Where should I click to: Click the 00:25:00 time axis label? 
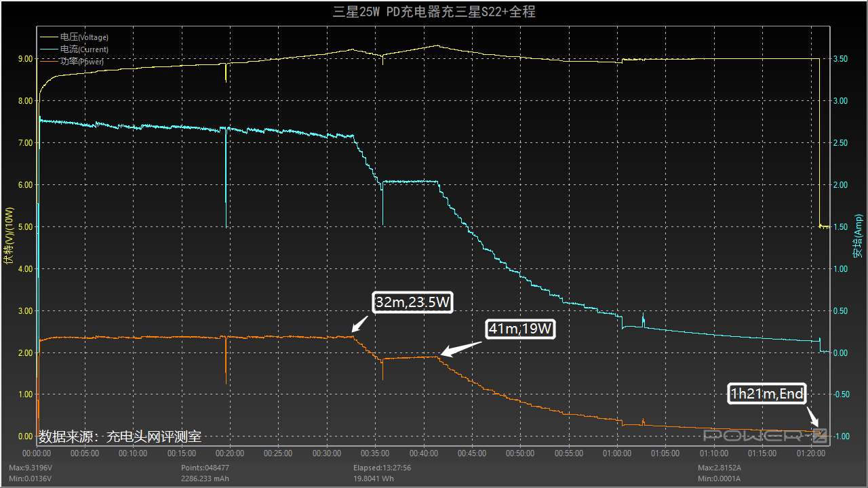click(278, 453)
